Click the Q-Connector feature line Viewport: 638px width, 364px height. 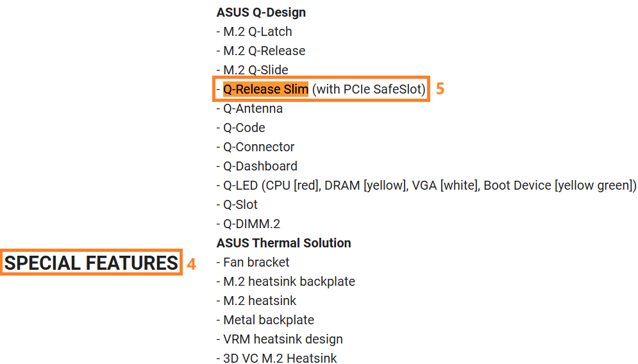coord(256,147)
